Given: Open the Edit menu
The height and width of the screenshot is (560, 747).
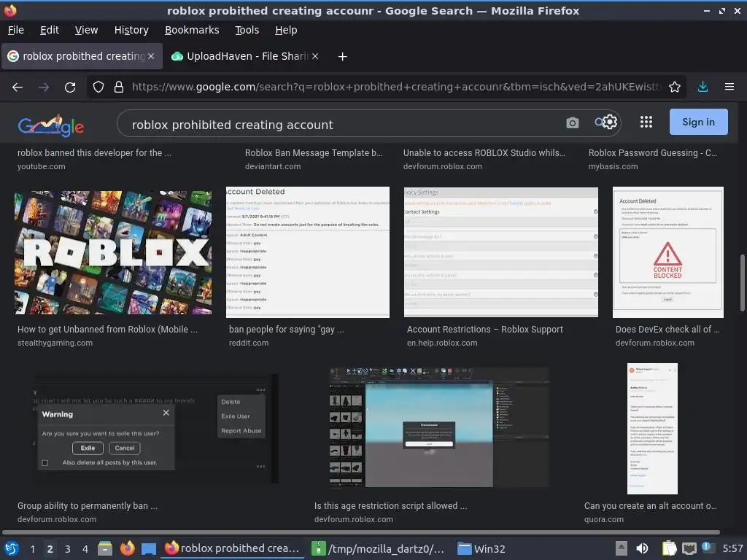Looking at the screenshot, I should coord(50,30).
